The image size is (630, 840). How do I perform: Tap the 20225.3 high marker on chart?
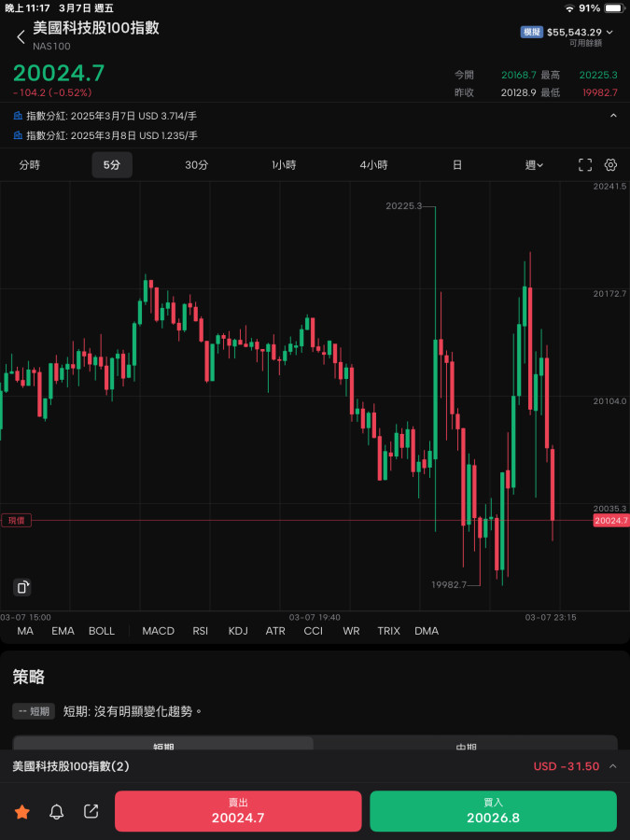404,206
